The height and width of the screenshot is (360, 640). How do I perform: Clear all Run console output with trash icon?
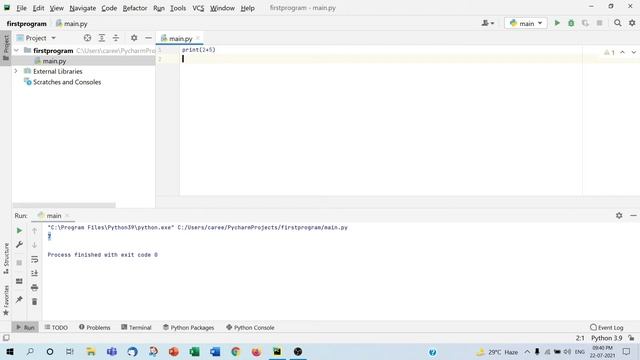pos(34,302)
